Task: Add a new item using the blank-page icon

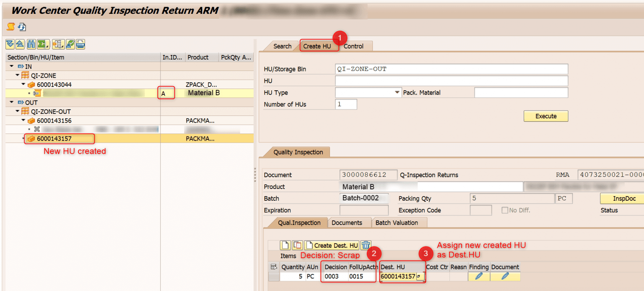Action: (x=285, y=245)
